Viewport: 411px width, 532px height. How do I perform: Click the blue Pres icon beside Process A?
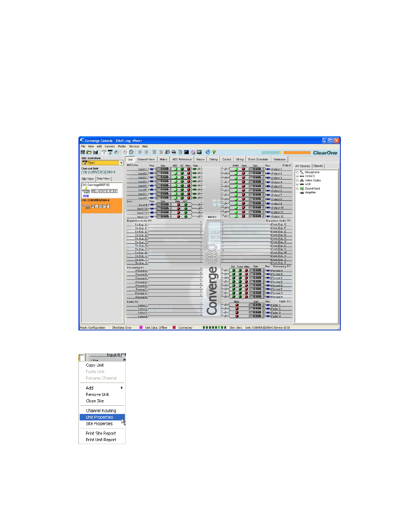(x=268, y=271)
